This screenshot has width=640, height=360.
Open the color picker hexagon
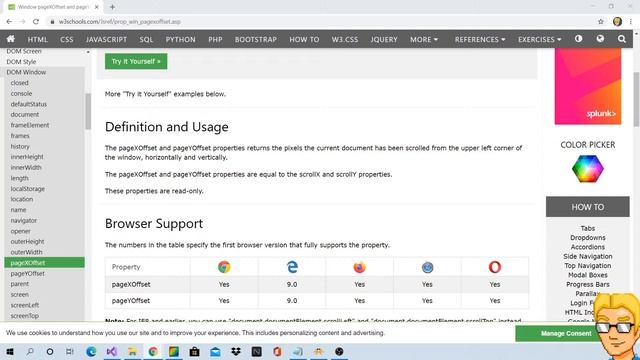pyautogui.click(x=587, y=169)
